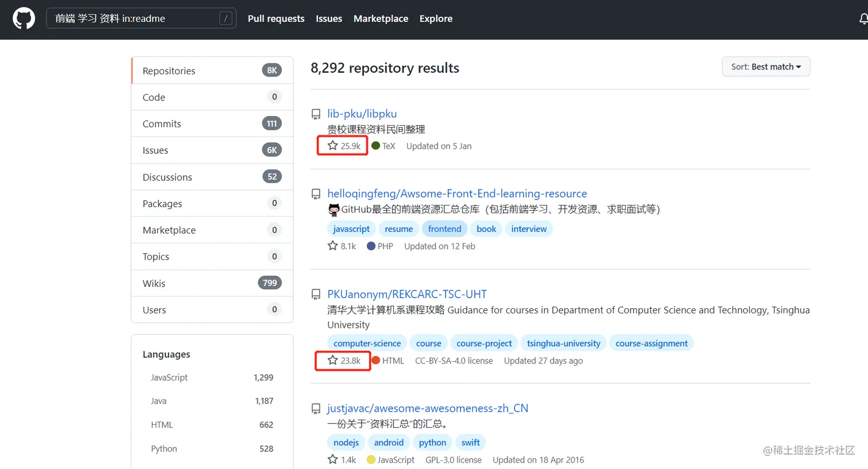The width and height of the screenshot is (868, 469).
Task: Filter results by Python language
Action: (212, 448)
